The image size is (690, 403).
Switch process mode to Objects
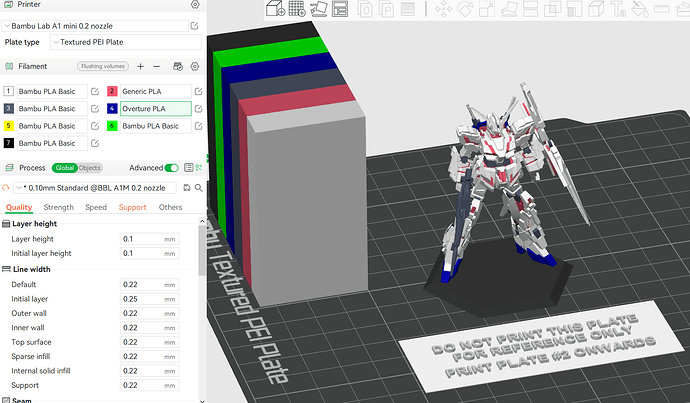pyautogui.click(x=89, y=168)
